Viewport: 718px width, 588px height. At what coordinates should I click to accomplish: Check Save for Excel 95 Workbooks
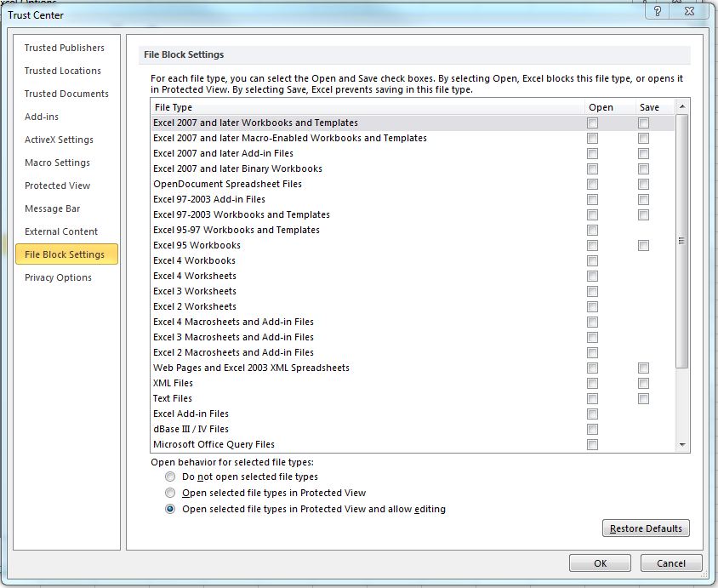click(643, 245)
